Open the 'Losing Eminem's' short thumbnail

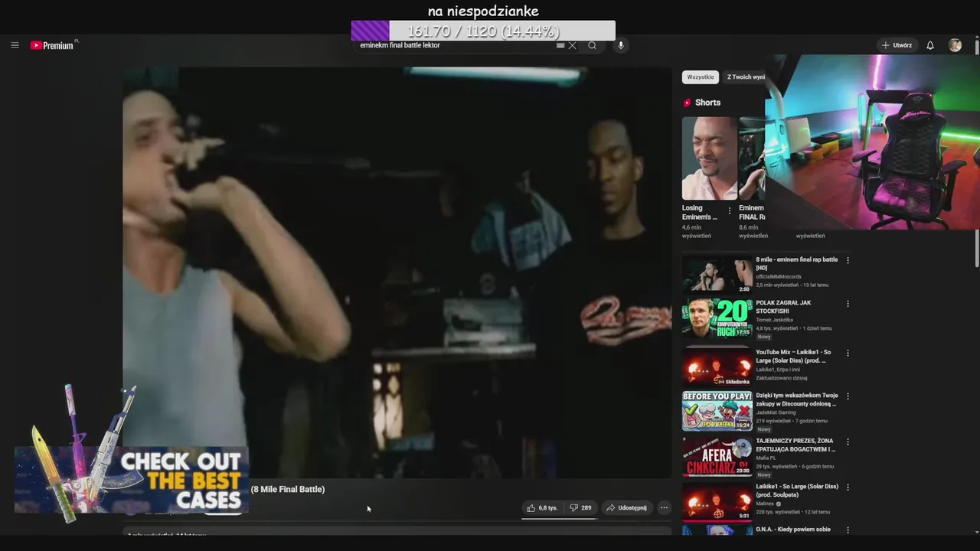[x=710, y=158]
